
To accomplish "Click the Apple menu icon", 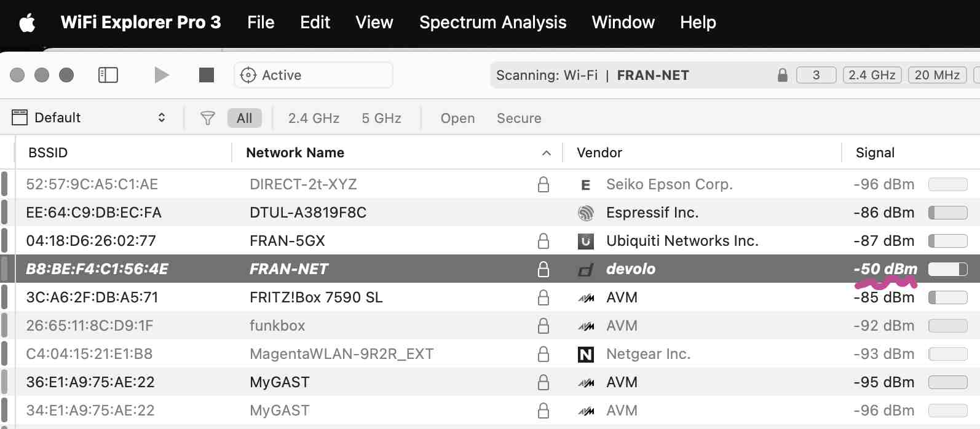I will [27, 23].
